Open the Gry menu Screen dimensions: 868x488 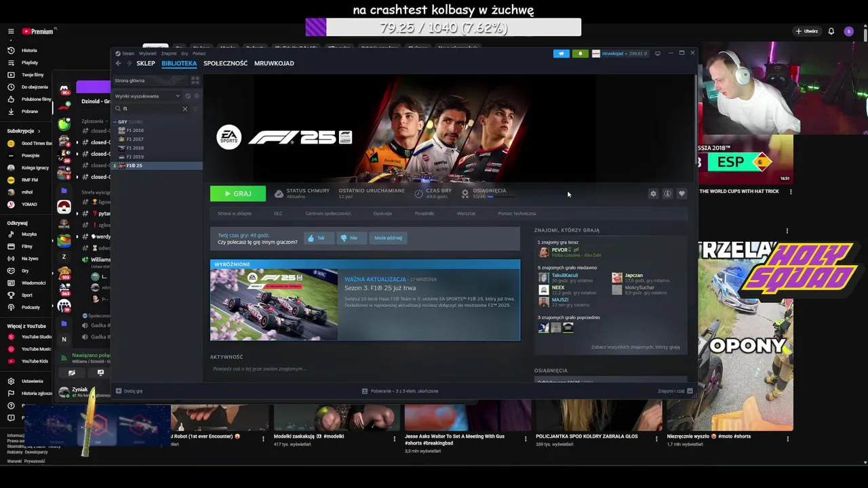click(184, 54)
